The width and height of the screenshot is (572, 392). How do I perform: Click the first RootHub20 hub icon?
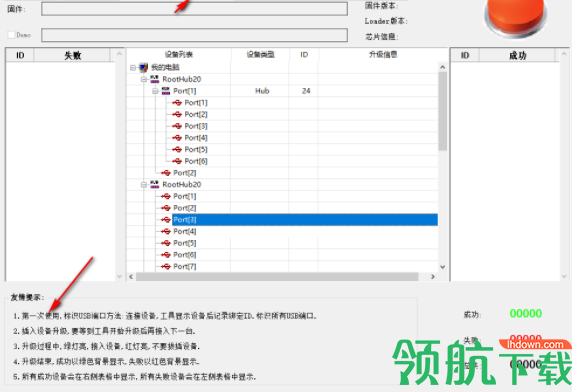155,79
